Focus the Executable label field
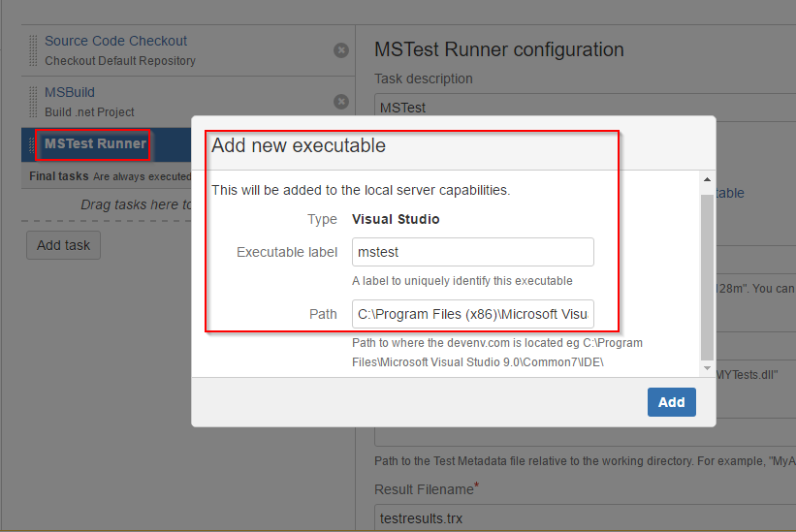 pos(472,252)
